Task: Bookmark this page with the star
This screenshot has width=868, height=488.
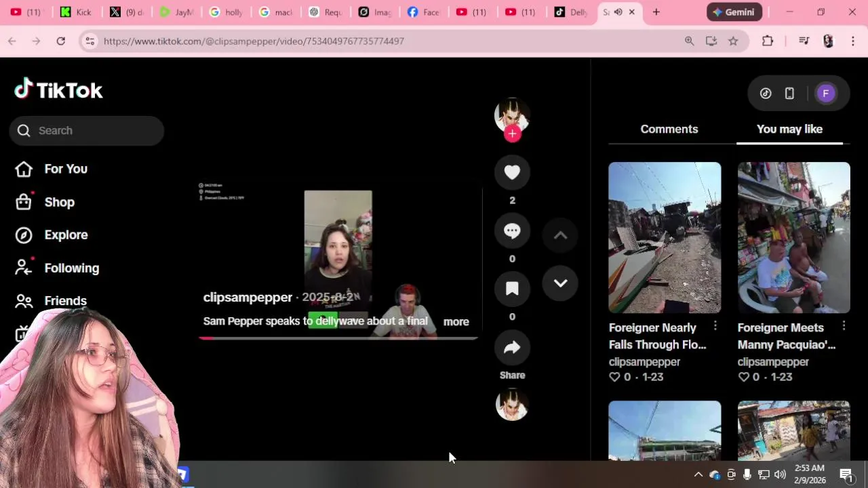Action: tap(733, 41)
